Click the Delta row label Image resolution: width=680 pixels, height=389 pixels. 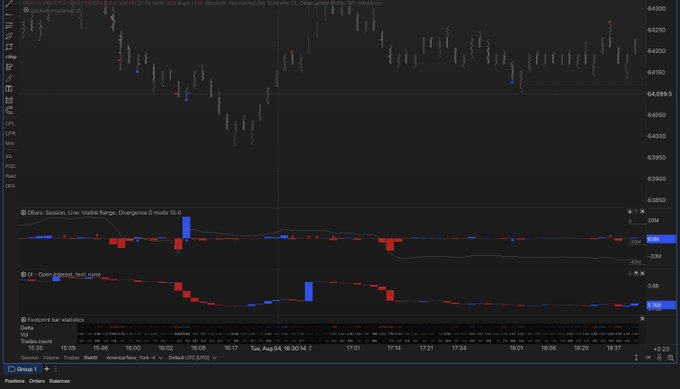pos(27,328)
